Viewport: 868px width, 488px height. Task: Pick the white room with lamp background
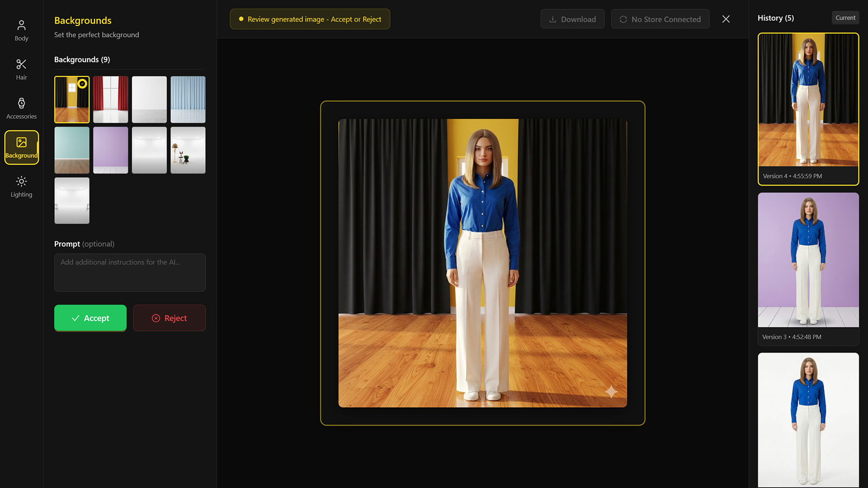click(x=188, y=150)
